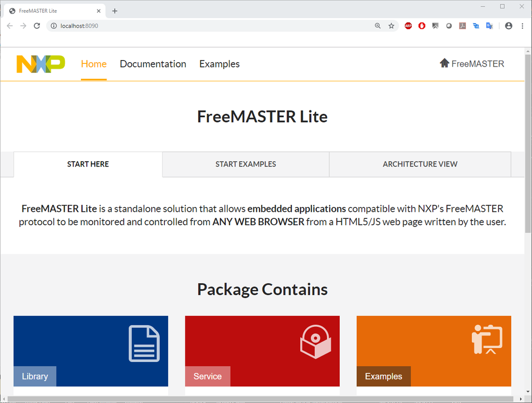Open the Adblock Plus extension
The height and width of the screenshot is (403, 532).
pyautogui.click(x=408, y=26)
